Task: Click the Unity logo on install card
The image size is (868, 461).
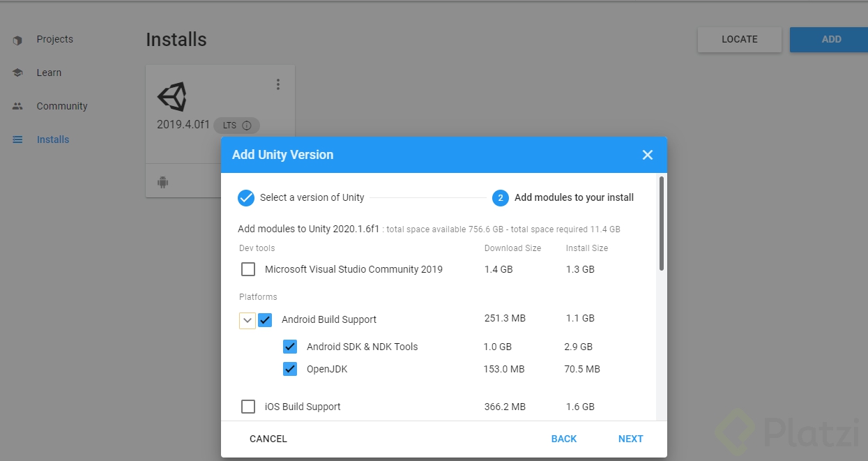Action: tap(172, 97)
